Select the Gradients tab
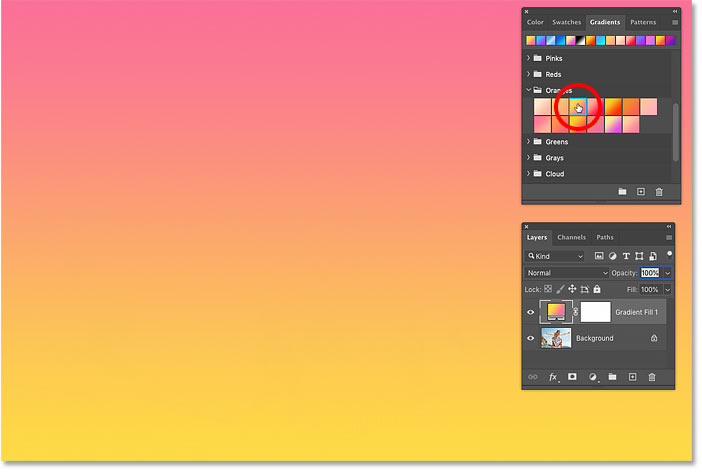 605,22
